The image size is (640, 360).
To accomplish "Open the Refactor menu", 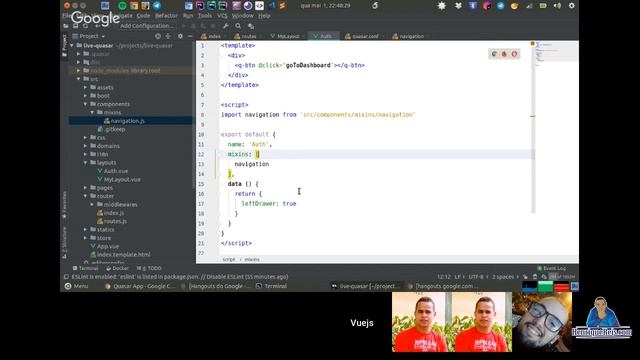I will click(x=166, y=16).
